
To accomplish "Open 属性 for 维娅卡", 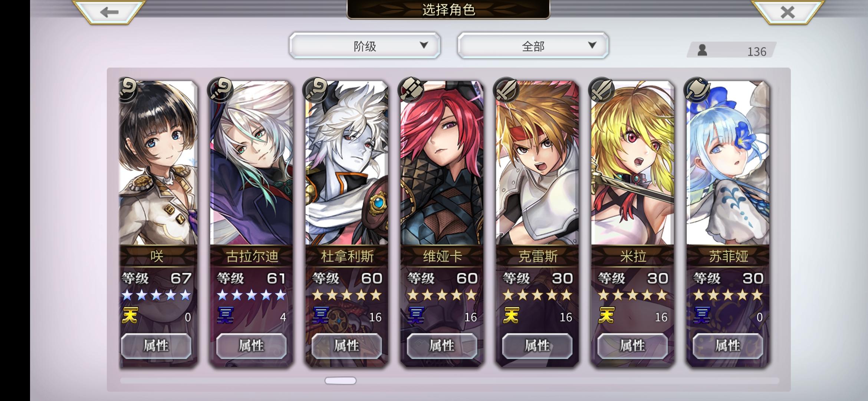I will pos(442,346).
